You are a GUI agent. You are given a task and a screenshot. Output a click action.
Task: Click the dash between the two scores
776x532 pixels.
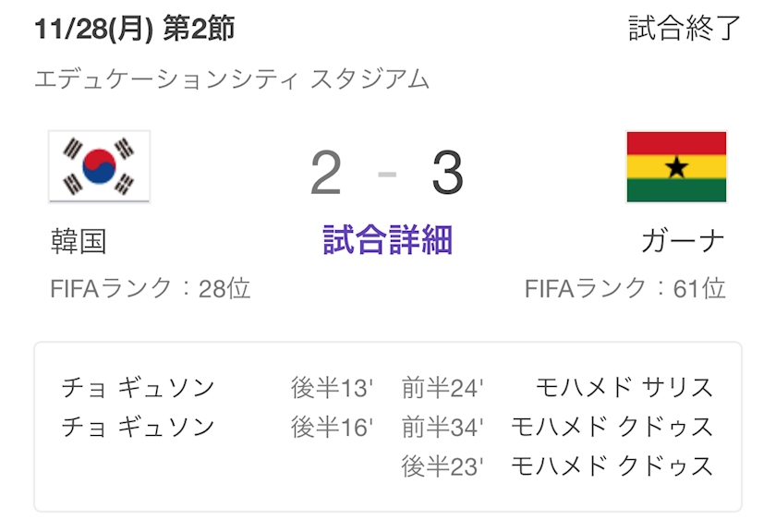(388, 174)
